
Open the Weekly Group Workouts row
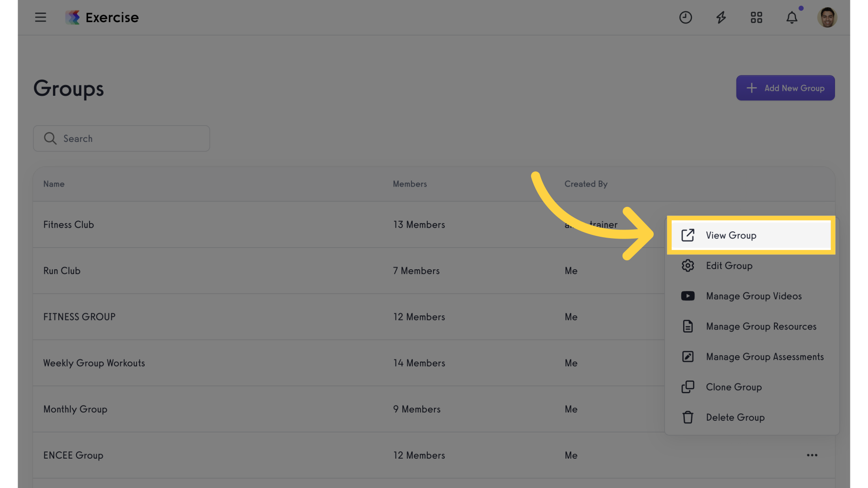[x=348, y=363]
